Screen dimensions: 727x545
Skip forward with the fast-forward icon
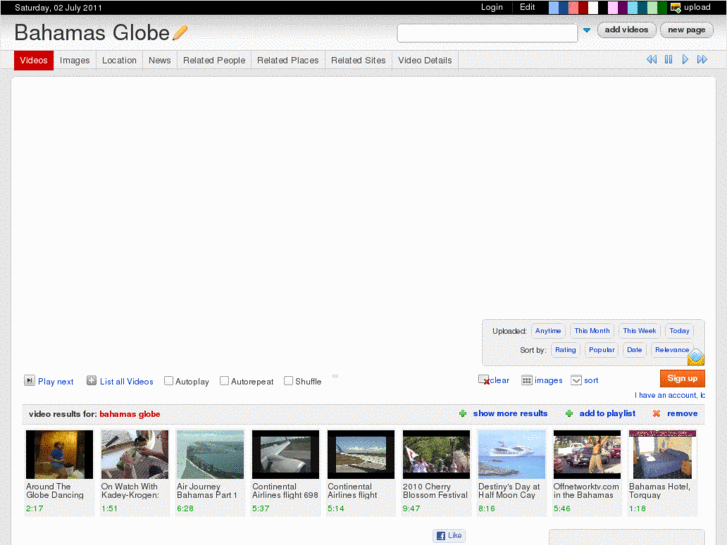click(702, 59)
